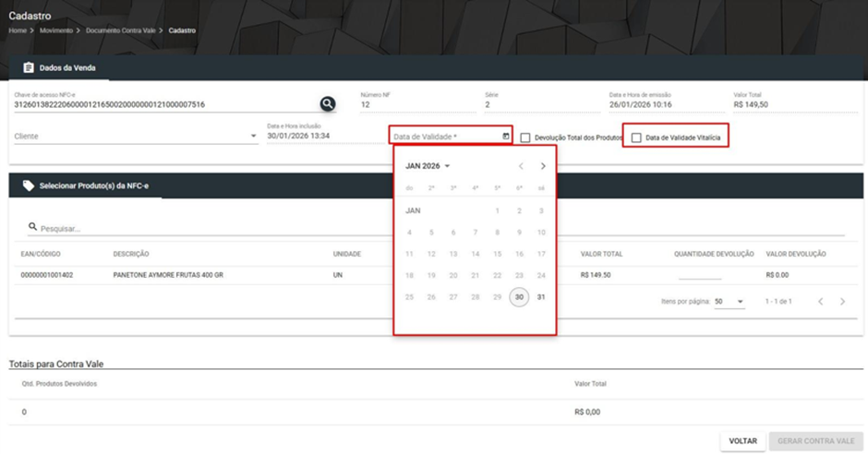Select day 31 in the calendar
868x454 pixels.
point(541,297)
